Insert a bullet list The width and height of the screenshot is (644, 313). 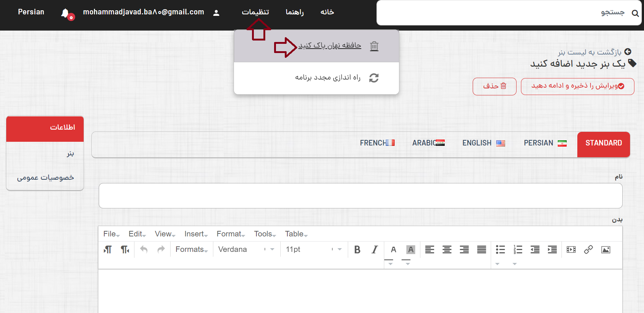(500, 250)
